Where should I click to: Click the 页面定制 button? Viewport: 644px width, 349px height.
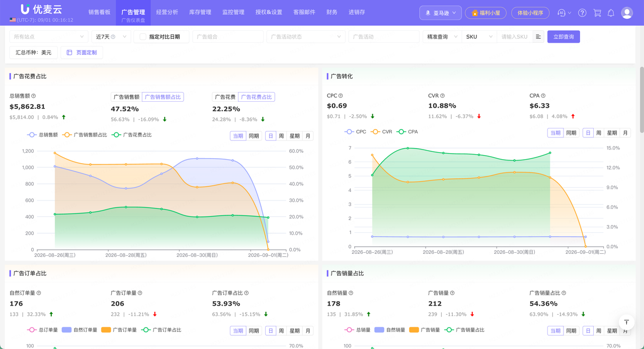click(x=82, y=52)
